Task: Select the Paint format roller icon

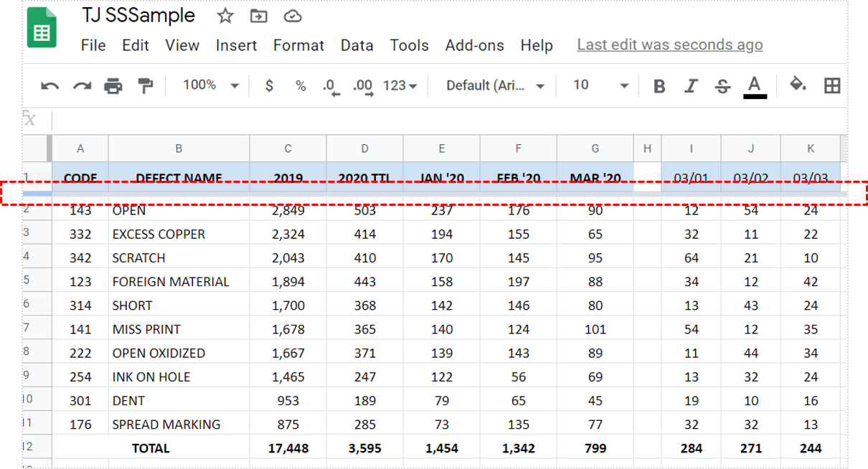Action: click(x=146, y=86)
